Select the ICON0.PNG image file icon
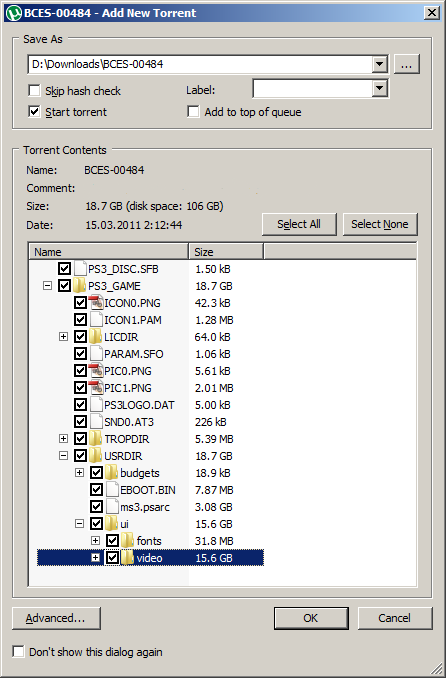This screenshot has width=446, height=678. [96, 303]
